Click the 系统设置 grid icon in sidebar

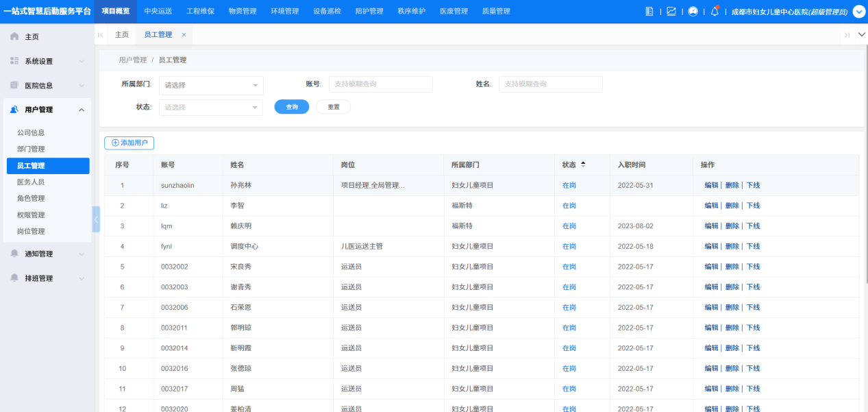pyautogui.click(x=14, y=61)
